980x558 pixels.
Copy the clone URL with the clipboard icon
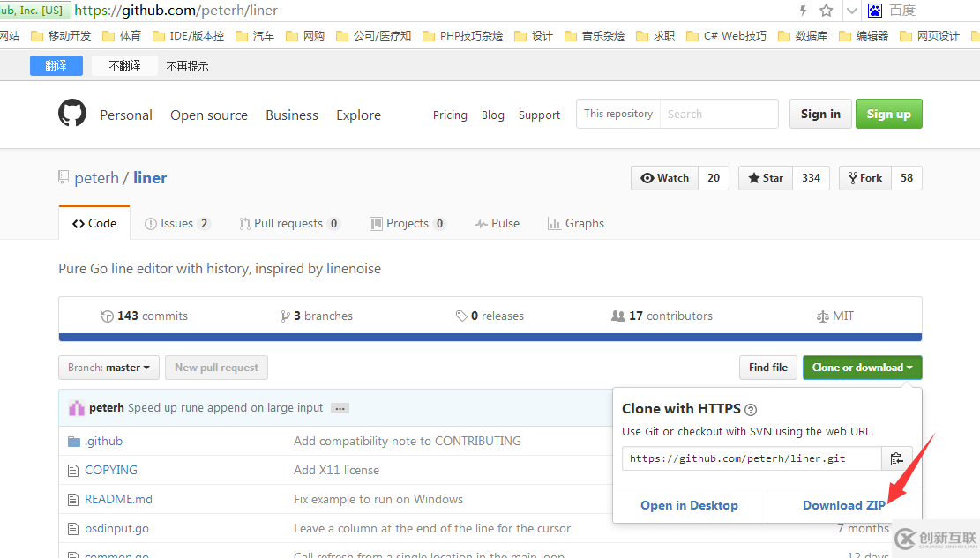(897, 458)
